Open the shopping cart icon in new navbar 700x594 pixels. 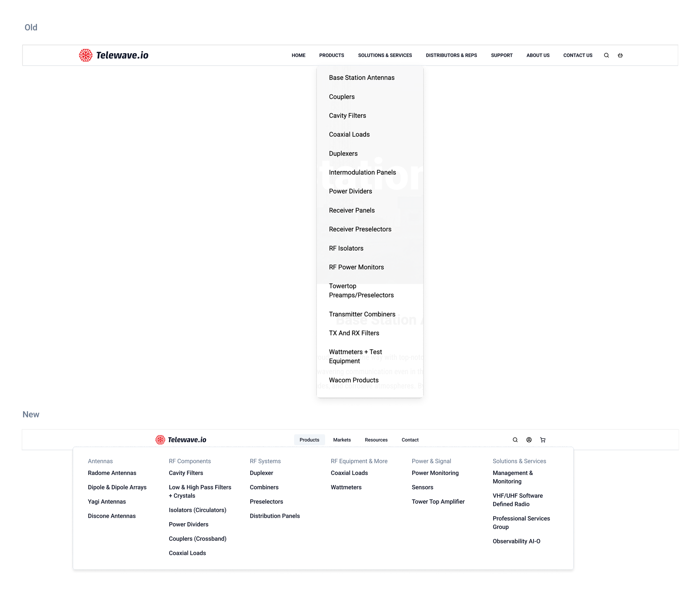point(542,440)
